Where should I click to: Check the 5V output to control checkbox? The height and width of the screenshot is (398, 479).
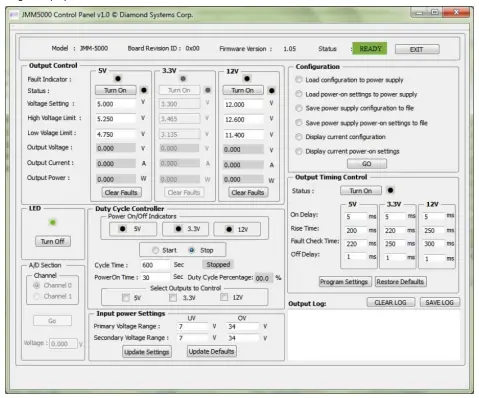pyautogui.click(x=126, y=298)
